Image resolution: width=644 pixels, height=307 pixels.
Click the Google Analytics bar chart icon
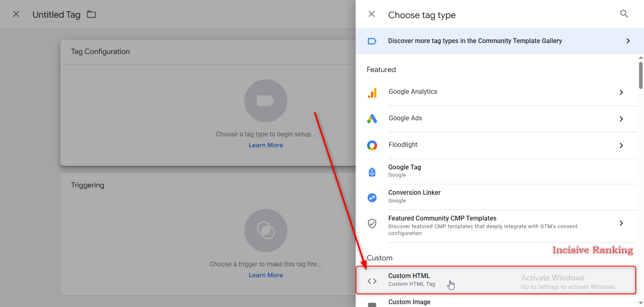(x=372, y=93)
